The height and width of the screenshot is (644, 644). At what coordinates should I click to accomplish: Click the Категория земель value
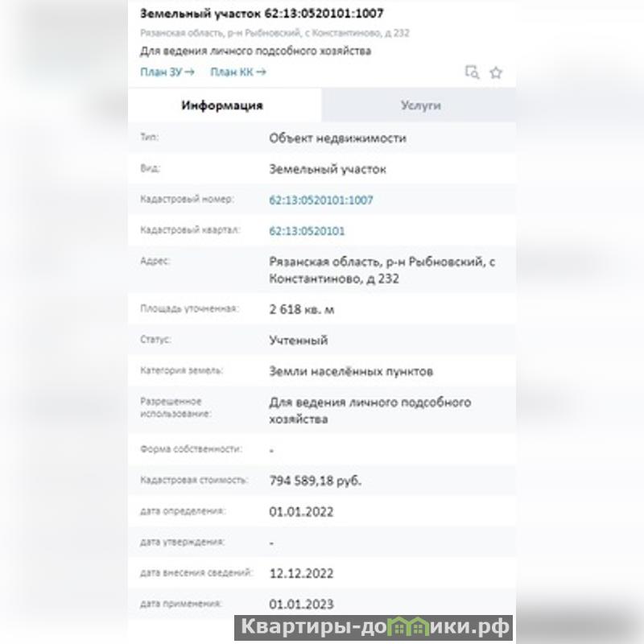[x=351, y=372]
